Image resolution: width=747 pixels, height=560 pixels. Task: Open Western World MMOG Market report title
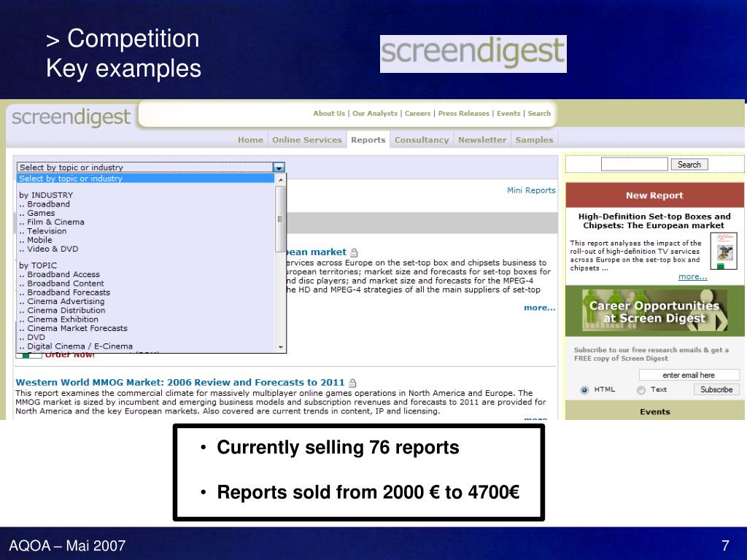[180, 382]
